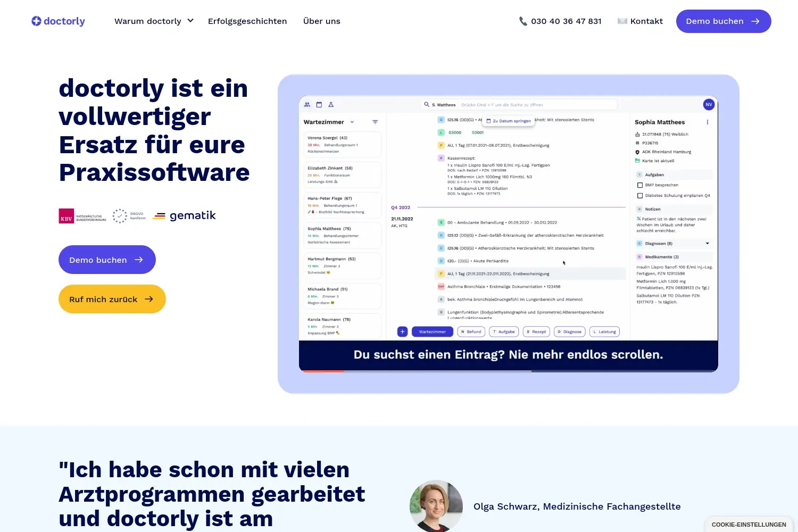
Task: Click the doctorly logo
Action: 59,21
